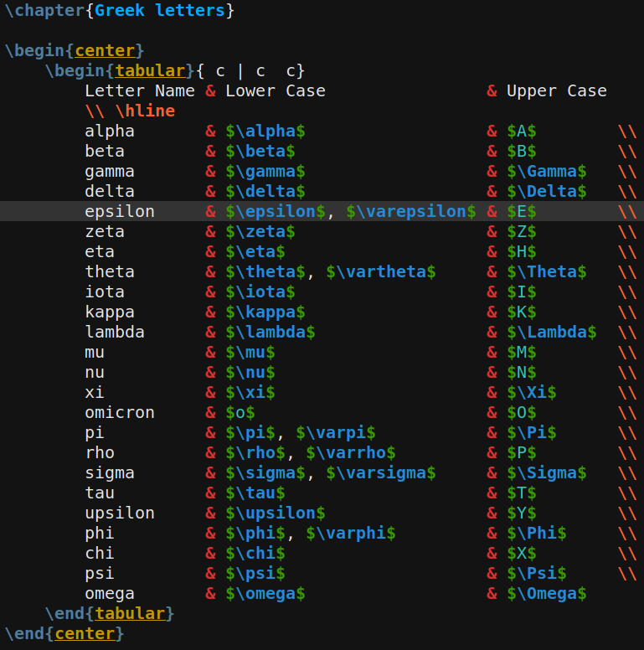Click the $K$ upper case entry
This screenshot has height=650, width=644.
pyautogui.click(x=522, y=312)
